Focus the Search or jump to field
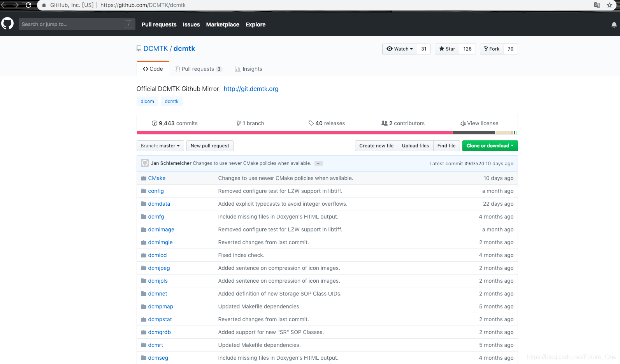The width and height of the screenshot is (620, 364). pos(77,24)
